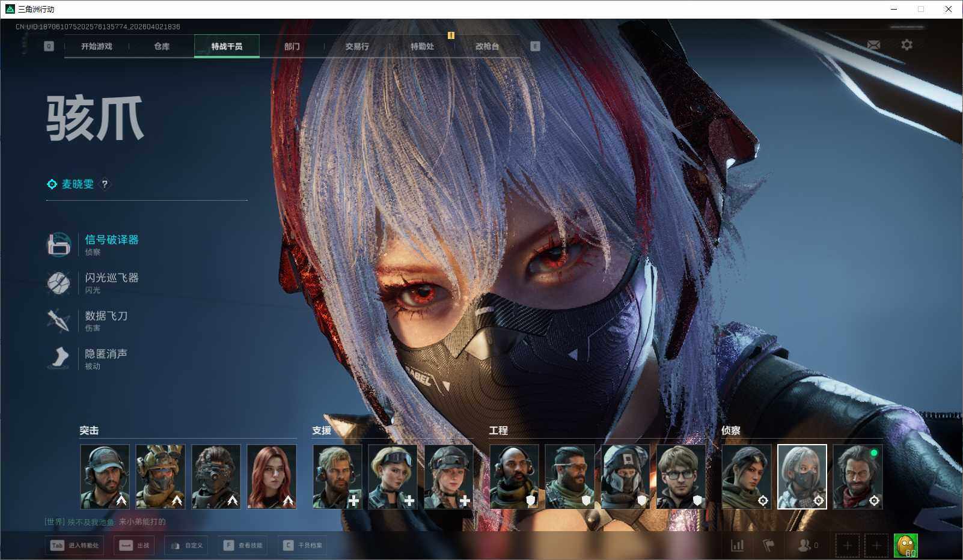Select the 闪光巡飞器 skill icon
Viewport: 963px width, 560px height.
coord(59,282)
